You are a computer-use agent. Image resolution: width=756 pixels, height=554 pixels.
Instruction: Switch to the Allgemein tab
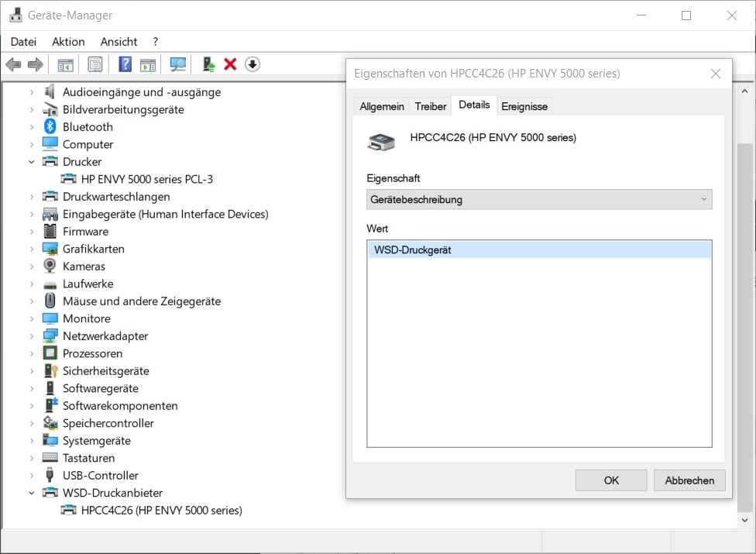pos(382,107)
